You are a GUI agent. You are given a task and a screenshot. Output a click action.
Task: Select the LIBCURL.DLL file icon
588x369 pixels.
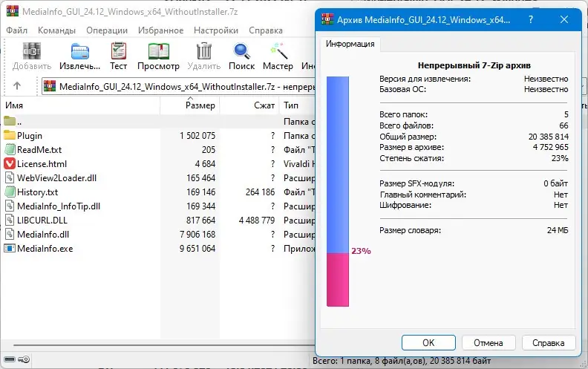10,220
